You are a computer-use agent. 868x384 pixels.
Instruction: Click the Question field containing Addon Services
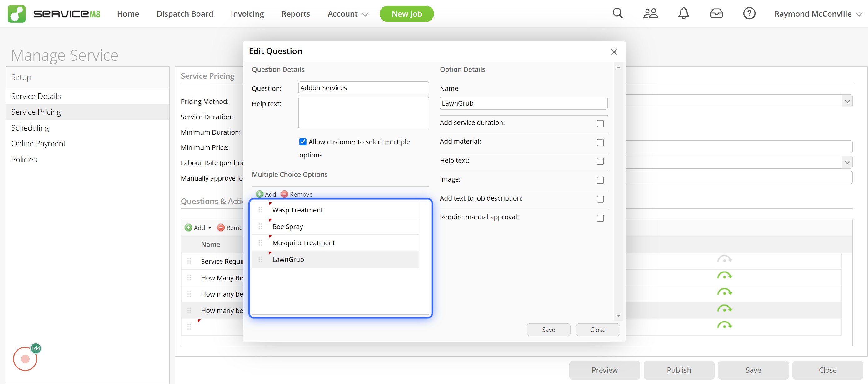(x=363, y=88)
